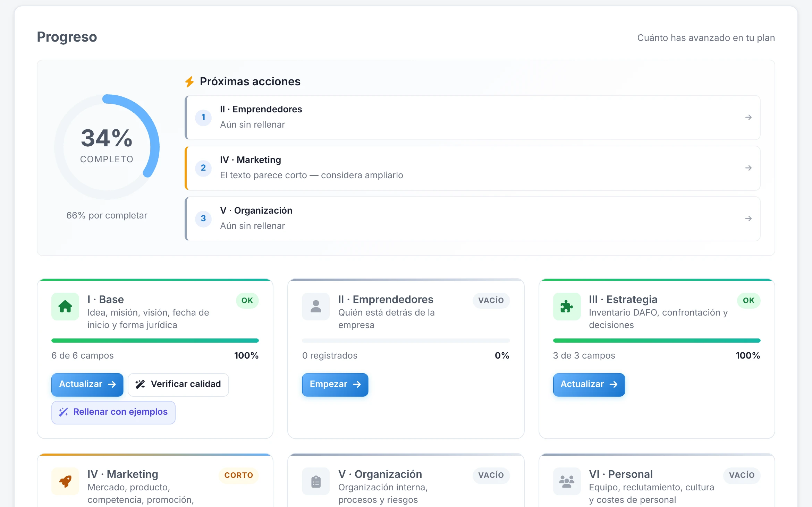Open the IV · Marketing next action arrow
Image resolution: width=812 pixels, height=507 pixels.
coord(748,168)
